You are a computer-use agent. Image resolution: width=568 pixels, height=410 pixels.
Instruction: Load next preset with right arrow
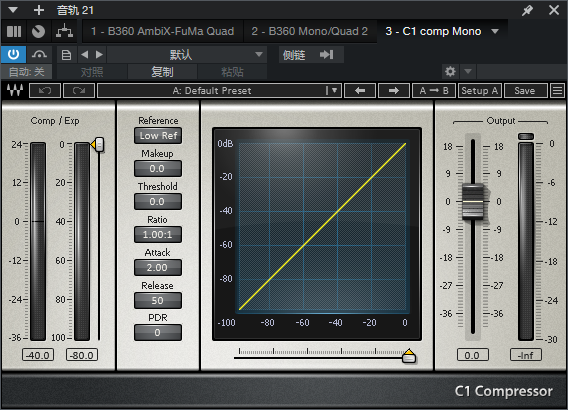(x=394, y=91)
